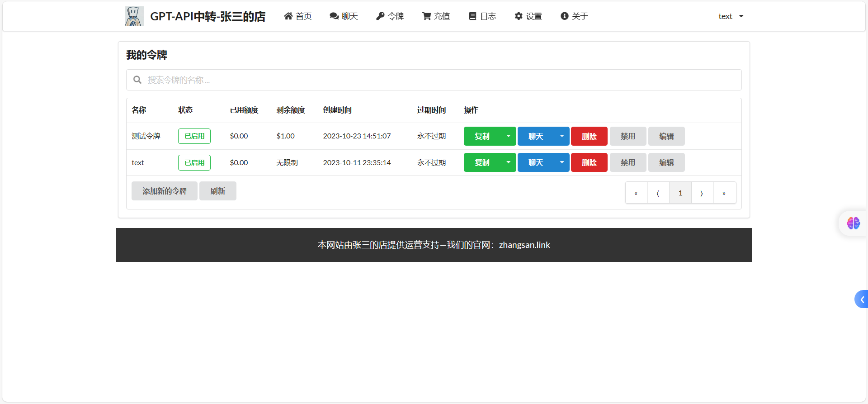Image resolution: width=868 pixels, height=404 pixels.
Task: Delete the 测试令牌 token
Action: point(589,136)
